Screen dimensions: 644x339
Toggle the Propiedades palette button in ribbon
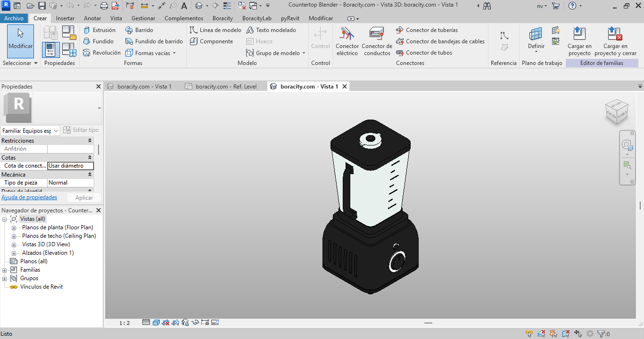click(51, 50)
